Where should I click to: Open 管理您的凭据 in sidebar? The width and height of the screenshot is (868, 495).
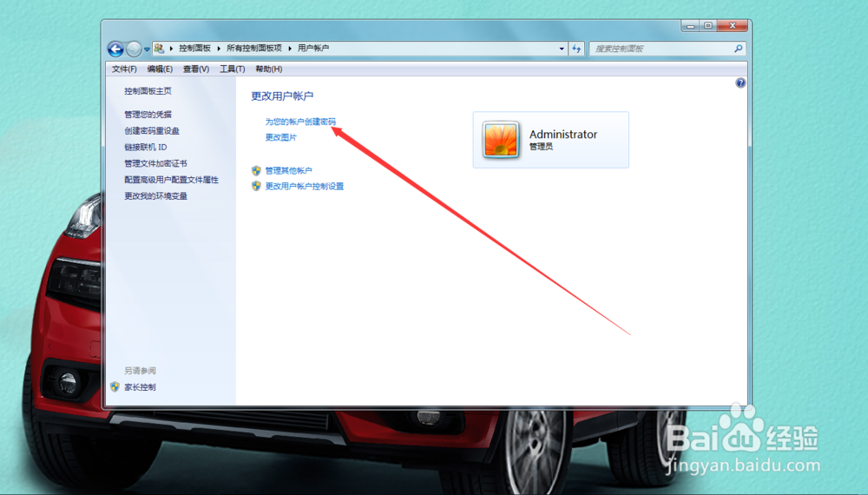pyautogui.click(x=148, y=115)
